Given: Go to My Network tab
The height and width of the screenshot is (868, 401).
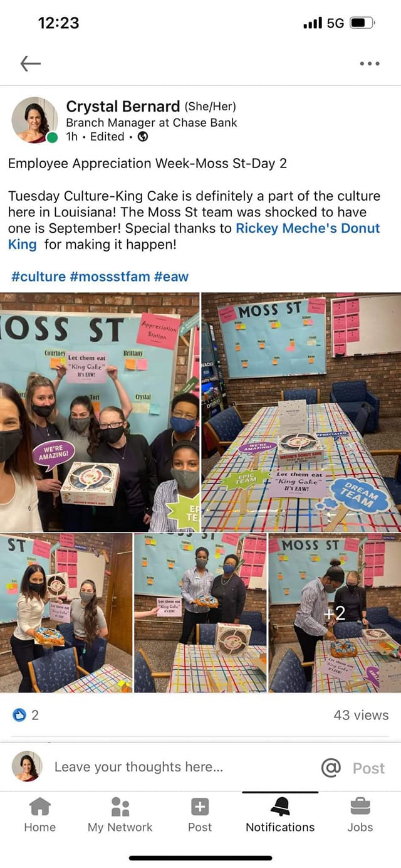Looking at the screenshot, I should (120, 815).
